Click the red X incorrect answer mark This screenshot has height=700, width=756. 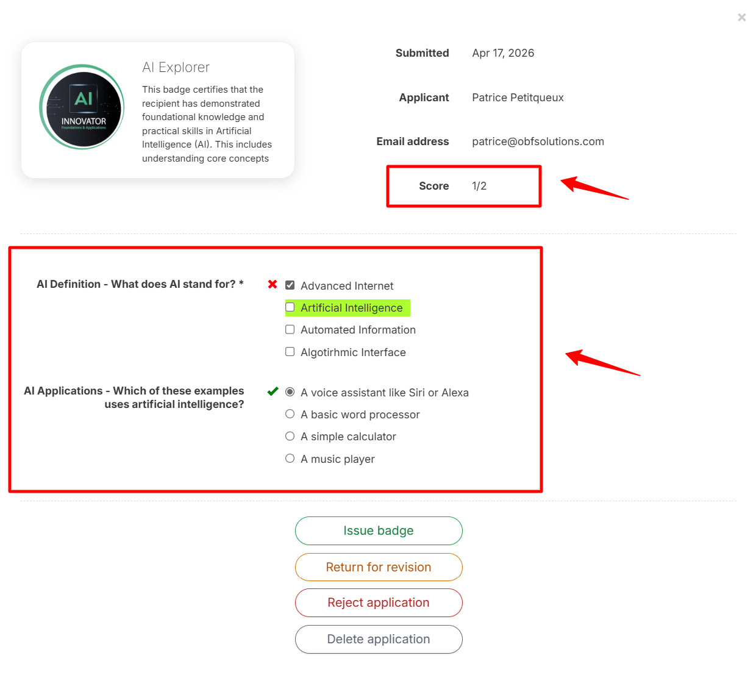tap(273, 284)
